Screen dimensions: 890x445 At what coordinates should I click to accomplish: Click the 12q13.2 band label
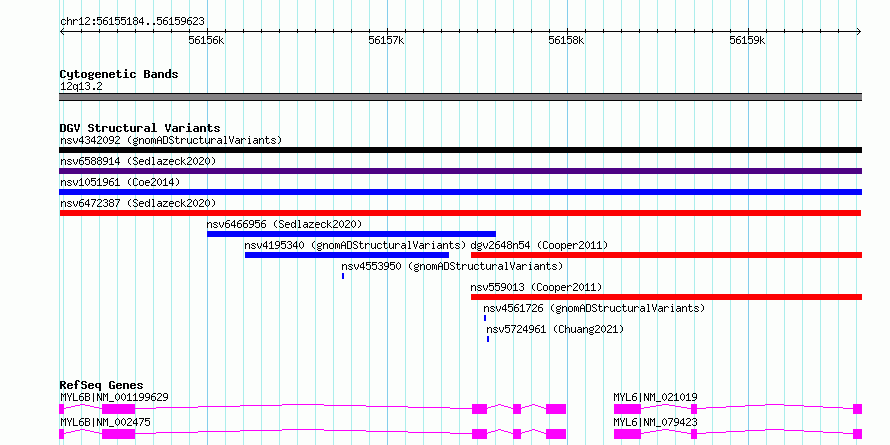pos(81,87)
